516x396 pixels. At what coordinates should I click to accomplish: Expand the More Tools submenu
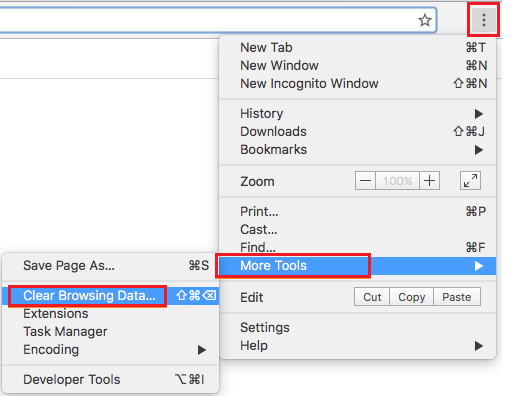357,266
